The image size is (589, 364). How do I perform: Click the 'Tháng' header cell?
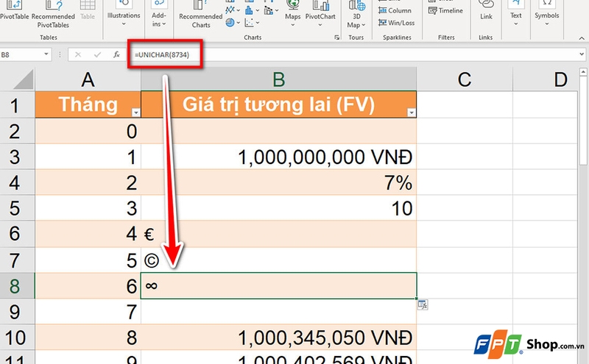88,104
